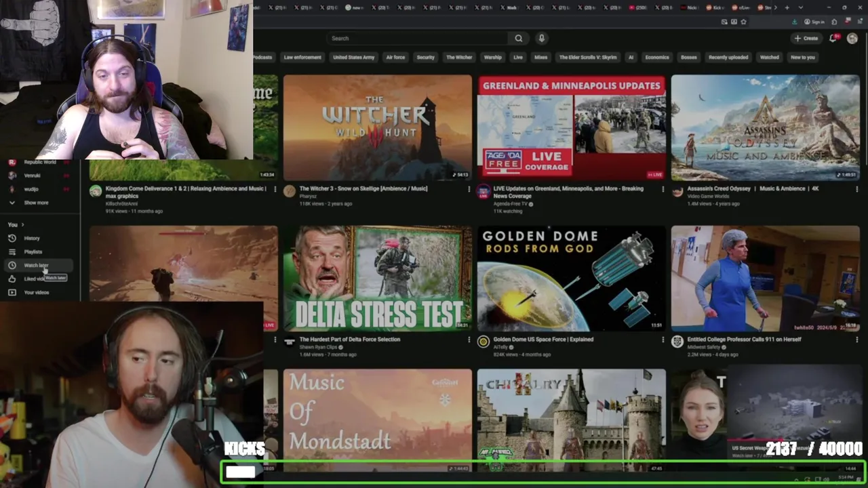
Task: Click Video Game Worlds channel avatar
Action: point(677,191)
